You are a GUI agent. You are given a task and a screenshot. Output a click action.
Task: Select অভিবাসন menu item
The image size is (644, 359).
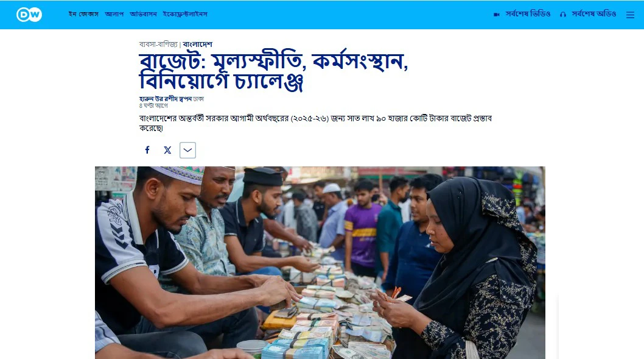[143, 14]
